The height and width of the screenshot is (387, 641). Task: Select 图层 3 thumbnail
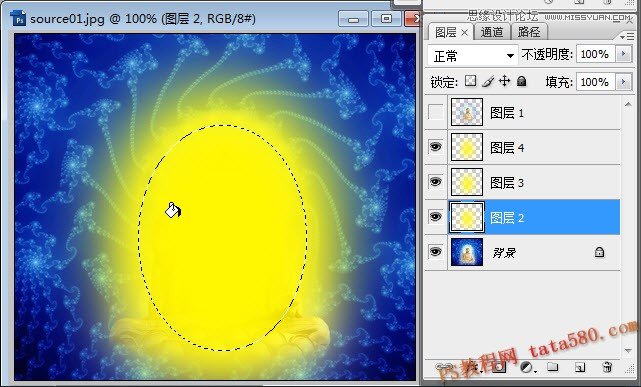point(467,182)
